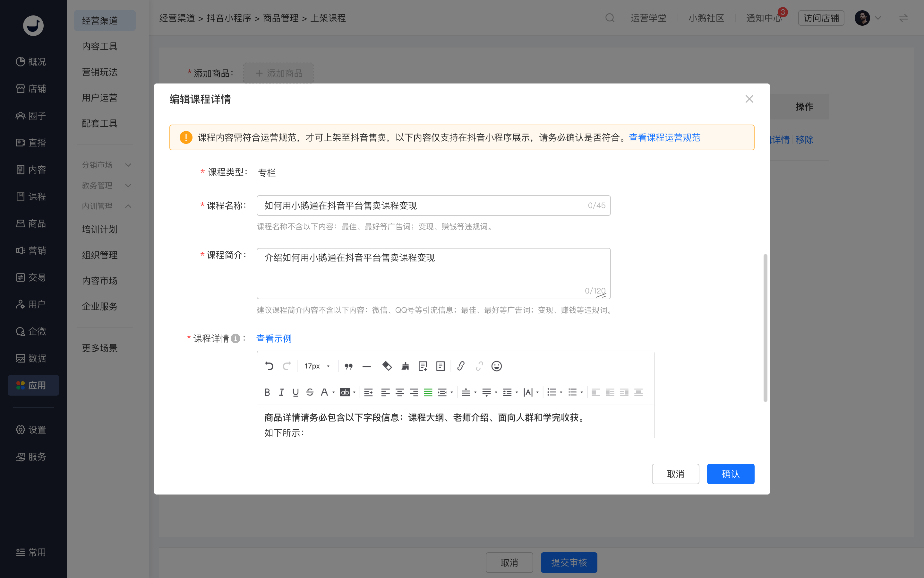Align text left in the editor
The image size is (924, 578).
[385, 392]
